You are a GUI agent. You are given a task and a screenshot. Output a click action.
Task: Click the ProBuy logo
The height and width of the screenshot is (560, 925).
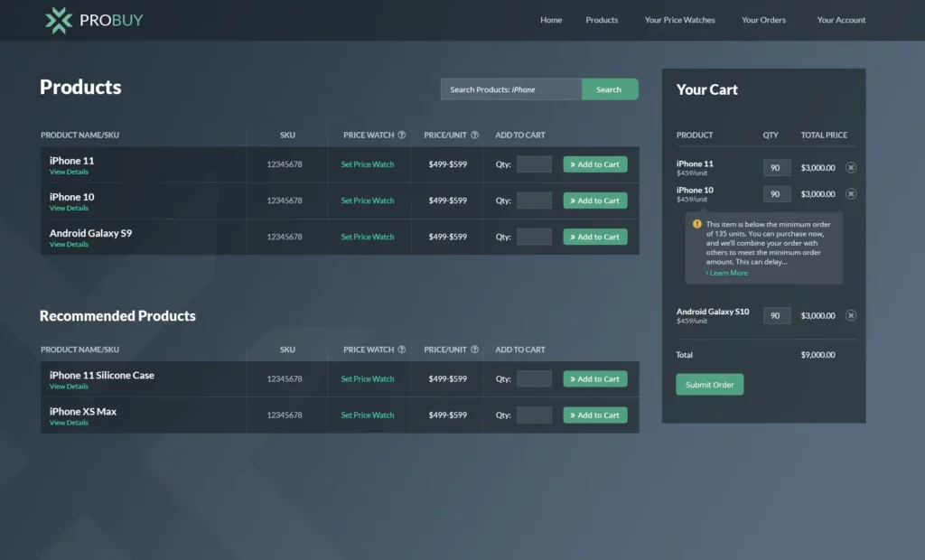[94, 20]
